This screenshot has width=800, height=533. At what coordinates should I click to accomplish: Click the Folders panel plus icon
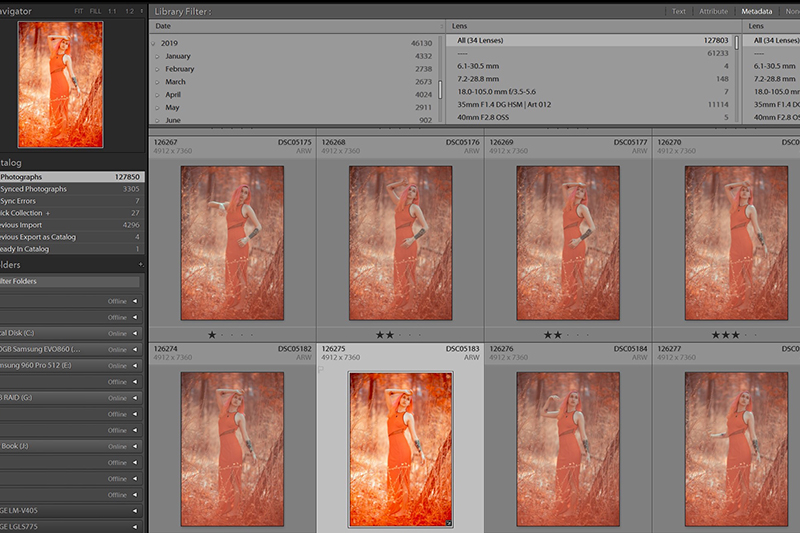pos(141,265)
